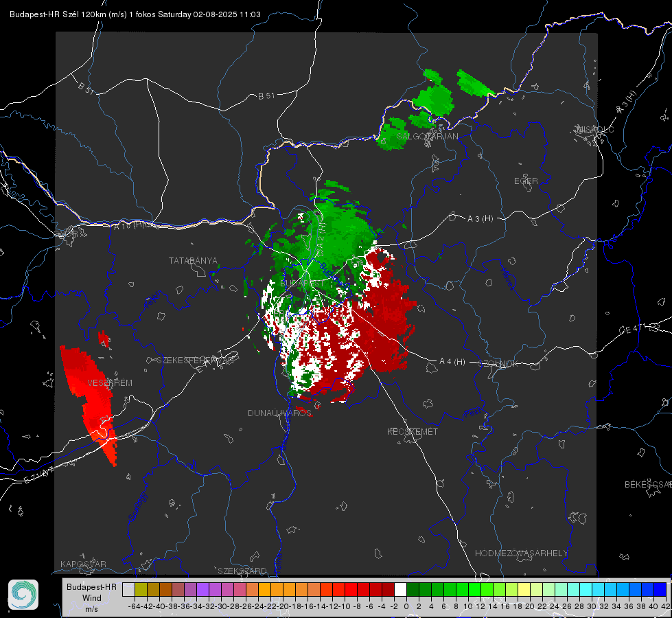Click the blue 'Somogy' county label
The width and height of the screenshot is (672, 618).
pyautogui.click(x=137, y=507)
